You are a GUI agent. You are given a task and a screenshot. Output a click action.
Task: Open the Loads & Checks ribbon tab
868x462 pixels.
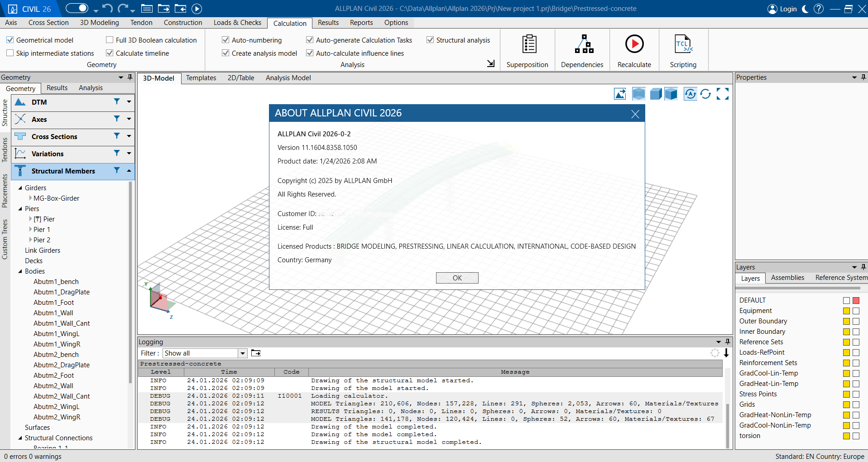237,23
